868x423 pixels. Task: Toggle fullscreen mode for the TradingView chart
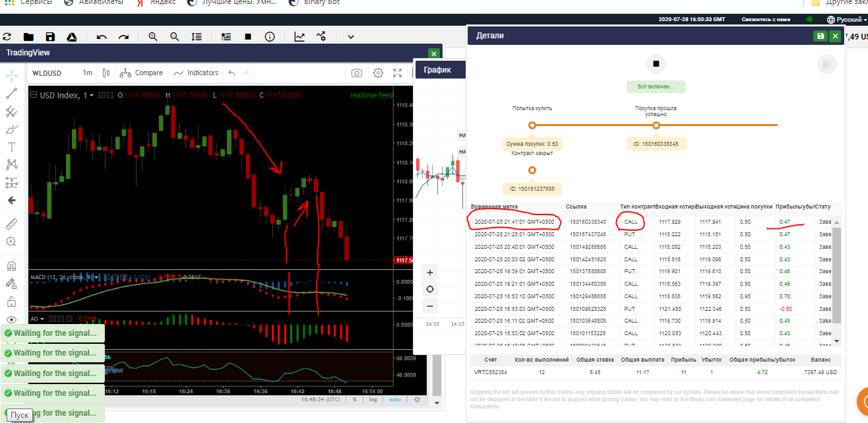click(398, 73)
